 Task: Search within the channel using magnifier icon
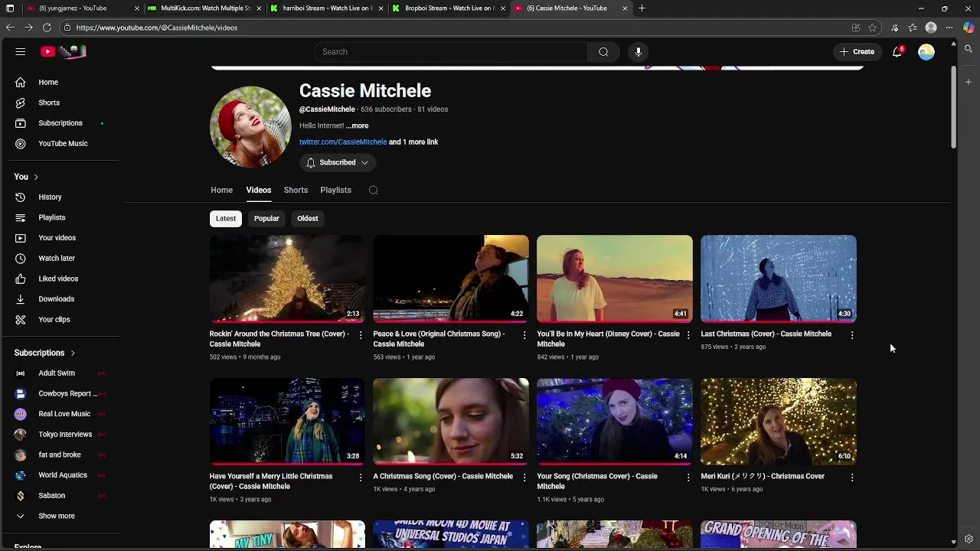point(374,190)
